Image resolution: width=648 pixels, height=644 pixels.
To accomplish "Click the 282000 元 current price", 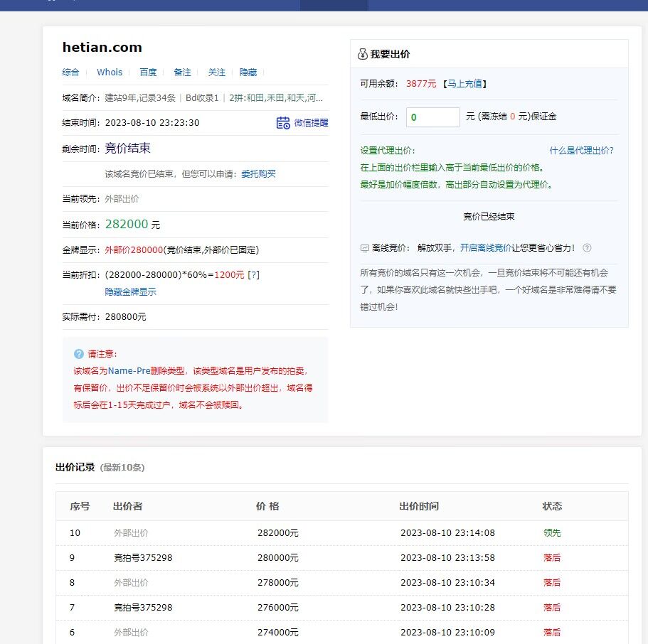I will [132, 225].
